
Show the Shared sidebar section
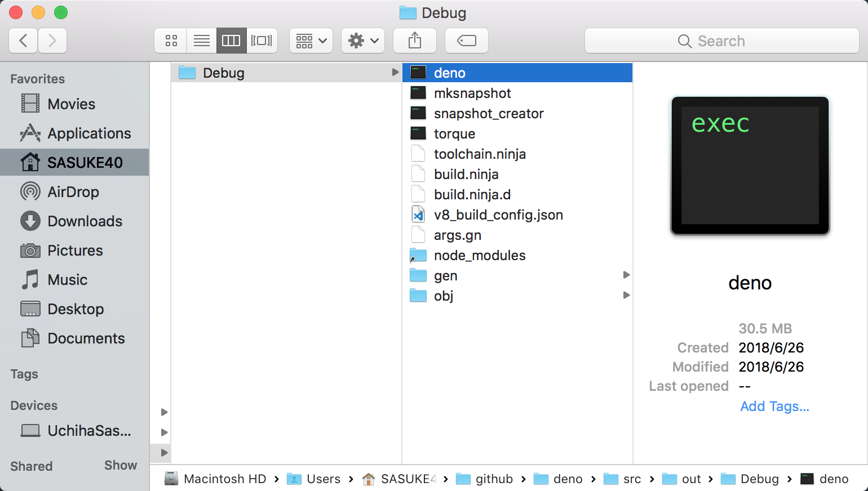coord(120,465)
